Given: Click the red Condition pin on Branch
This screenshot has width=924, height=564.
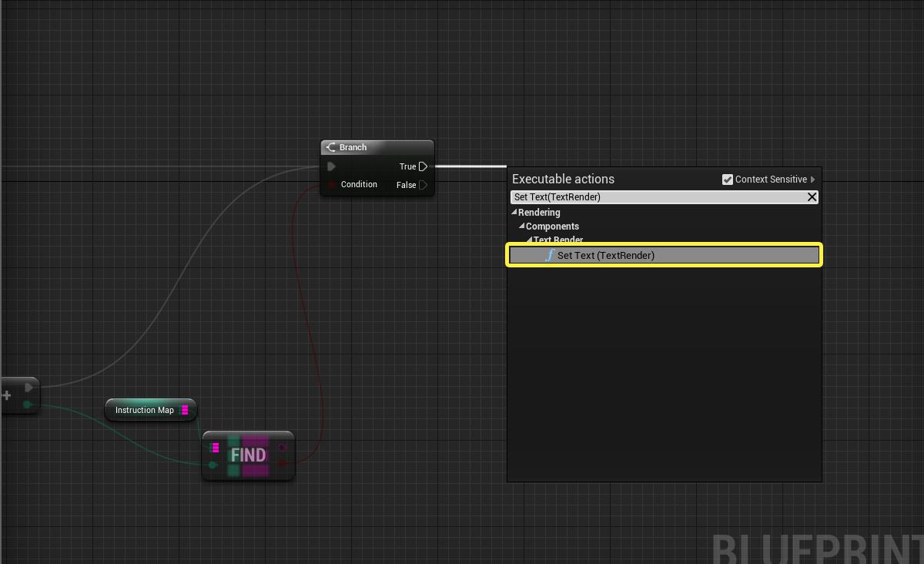Looking at the screenshot, I should tap(331, 185).
